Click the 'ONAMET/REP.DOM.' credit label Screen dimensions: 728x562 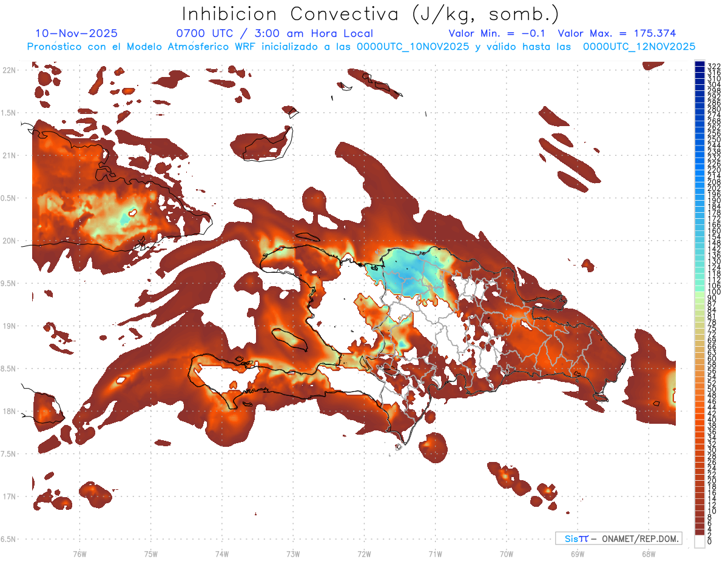click(641, 538)
